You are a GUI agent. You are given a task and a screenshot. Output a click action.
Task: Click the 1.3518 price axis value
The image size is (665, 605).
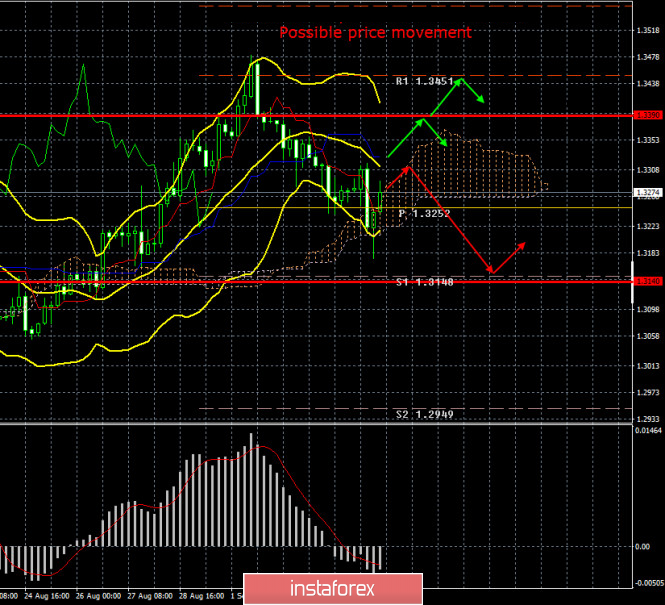click(x=648, y=31)
